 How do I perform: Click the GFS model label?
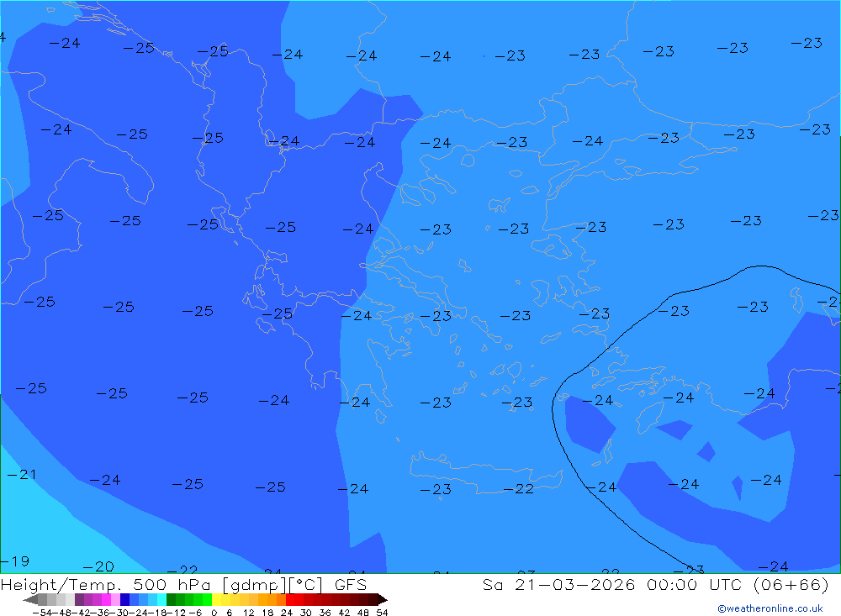pyautogui.click(x=351, y=584)
